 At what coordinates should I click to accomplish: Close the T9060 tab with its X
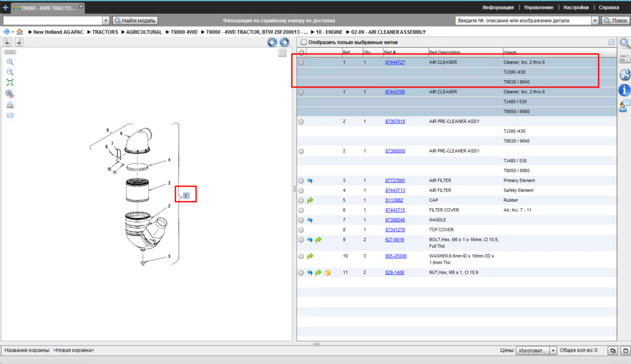click(x=81, y=6)
